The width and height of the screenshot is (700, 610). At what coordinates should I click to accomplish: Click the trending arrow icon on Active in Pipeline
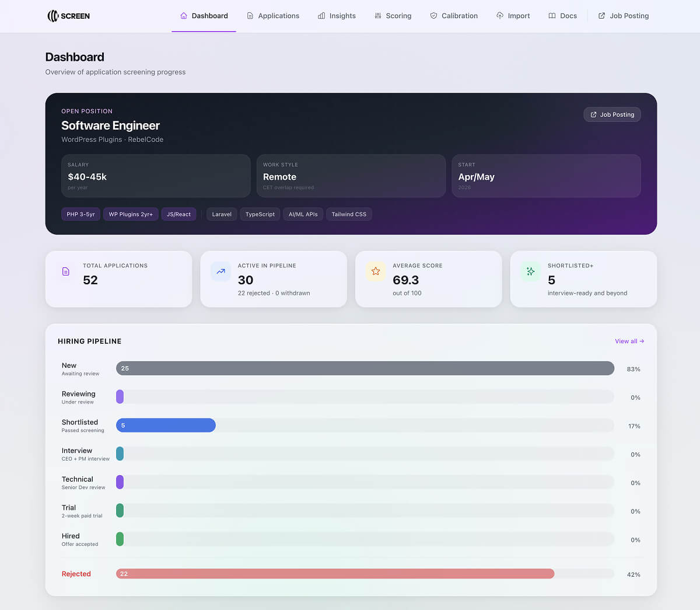[220, 271]
